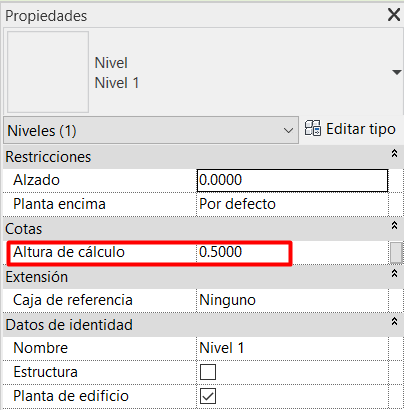Click the Nivel type preview thumbnail
This screenshot has width=404, height=410.
48,72
